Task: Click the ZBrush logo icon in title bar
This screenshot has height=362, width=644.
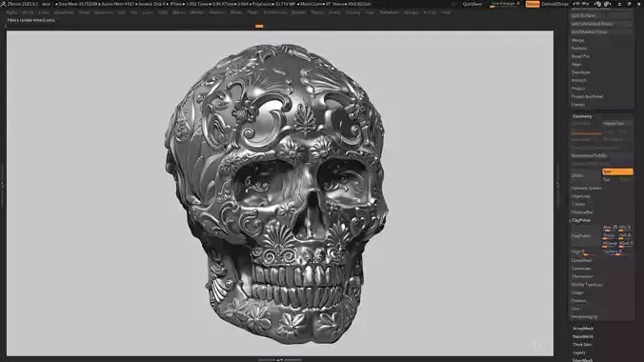Action: [3, 4]
